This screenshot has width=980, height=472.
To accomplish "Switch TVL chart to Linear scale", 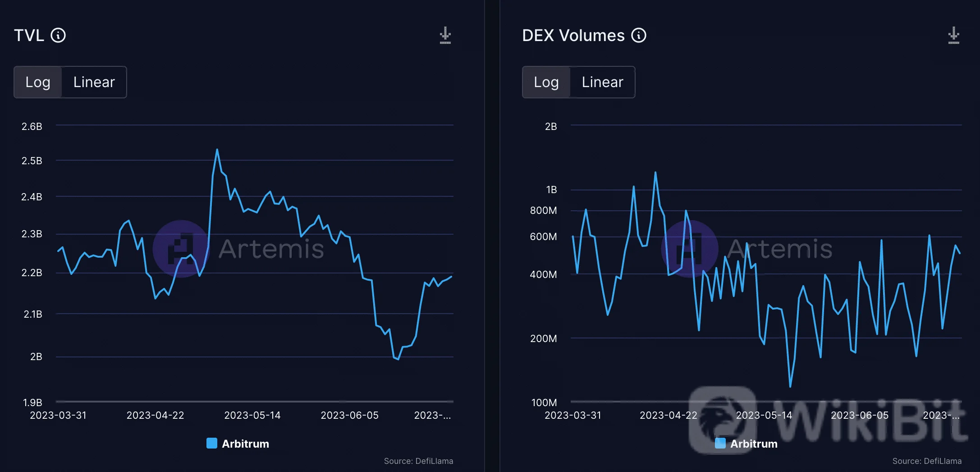I will (94, 82).
